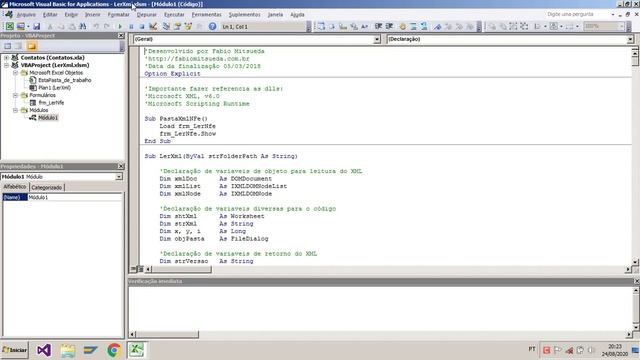Toggle Folders icon in Project panel
This screenshot has width=640, height=360.
coord(31,46)
